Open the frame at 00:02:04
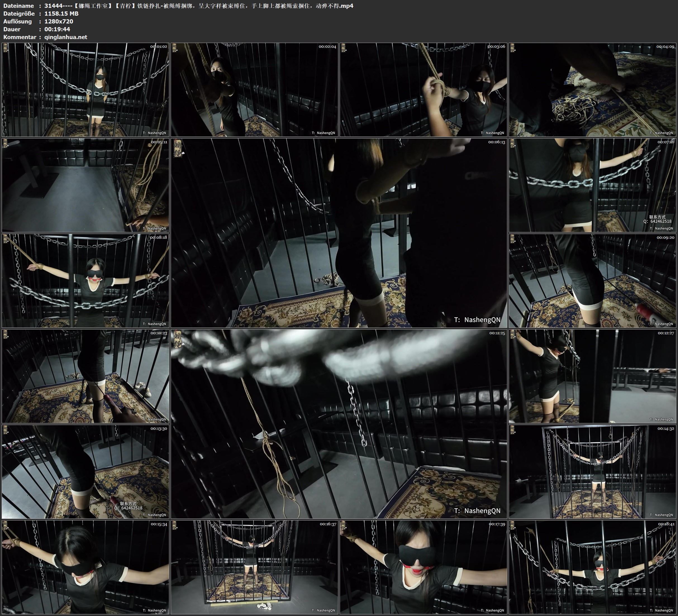Image resolution: width=678 pixels, height=616 pixels. [254, 89]
